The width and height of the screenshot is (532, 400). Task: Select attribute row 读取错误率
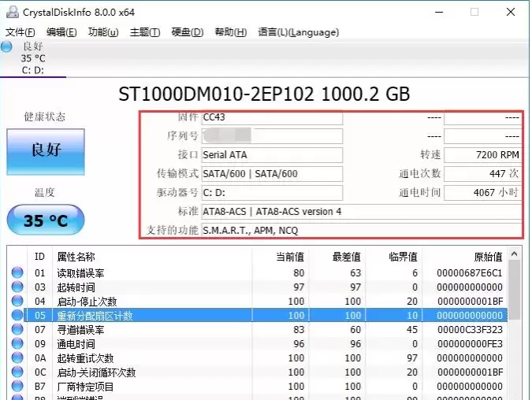coord(258,272)
